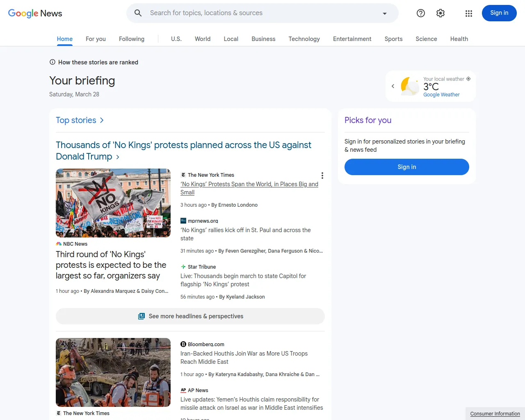Switch to the Technology tab
525x420 pixels.
[x=304, y=39]
